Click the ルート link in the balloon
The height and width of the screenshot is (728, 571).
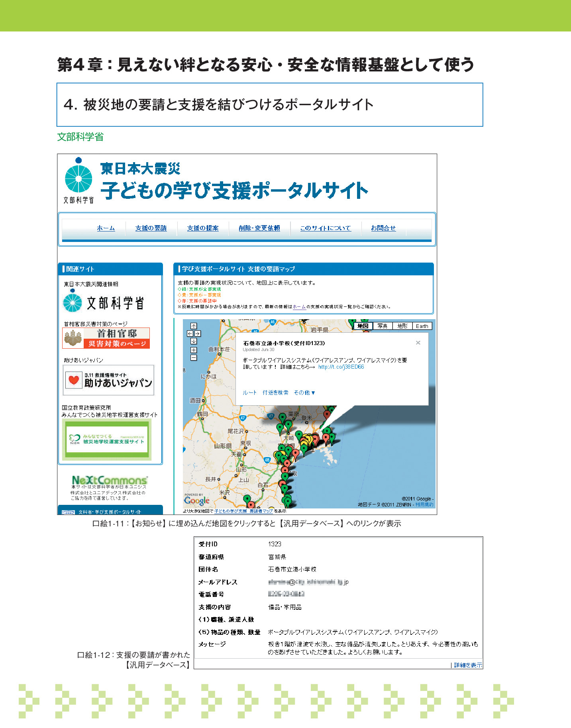tap(250, 392)
